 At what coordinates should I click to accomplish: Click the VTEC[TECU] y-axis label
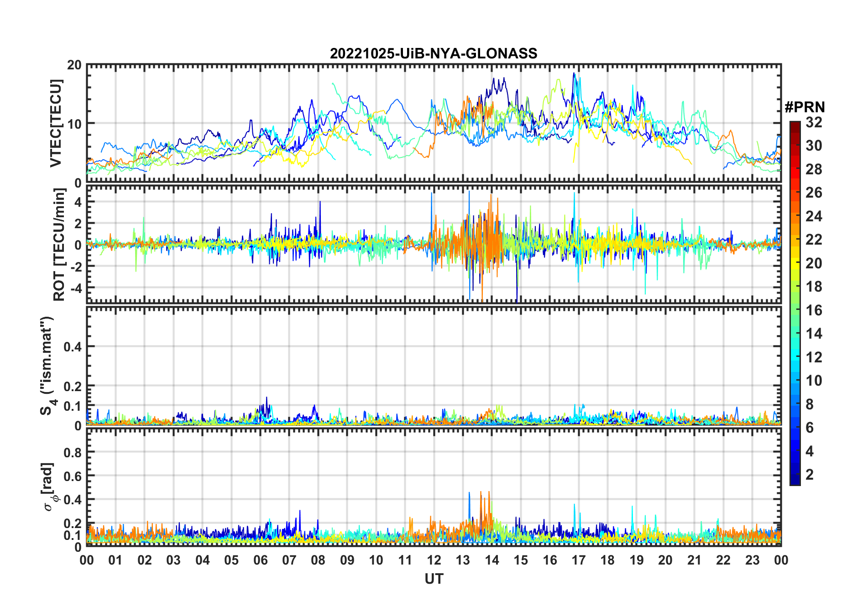point(56,123)
